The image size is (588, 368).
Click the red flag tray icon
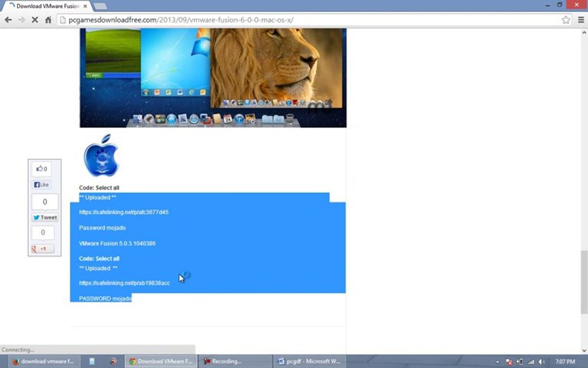pyautogui.click(x=509, y=362)
